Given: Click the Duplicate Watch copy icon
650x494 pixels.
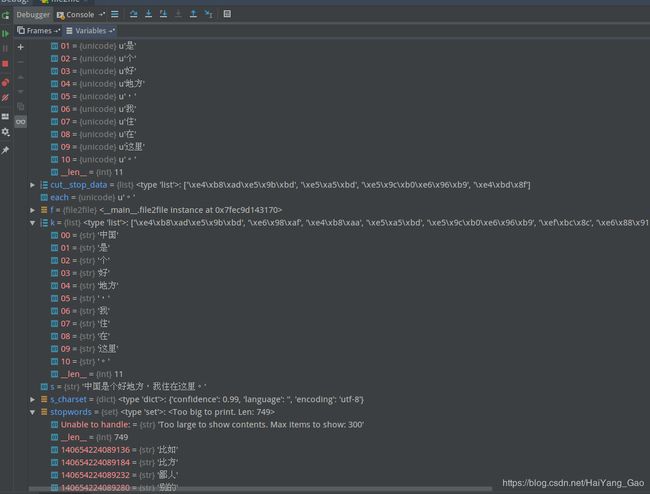Looking at the screenshot, I should [21, 107].
